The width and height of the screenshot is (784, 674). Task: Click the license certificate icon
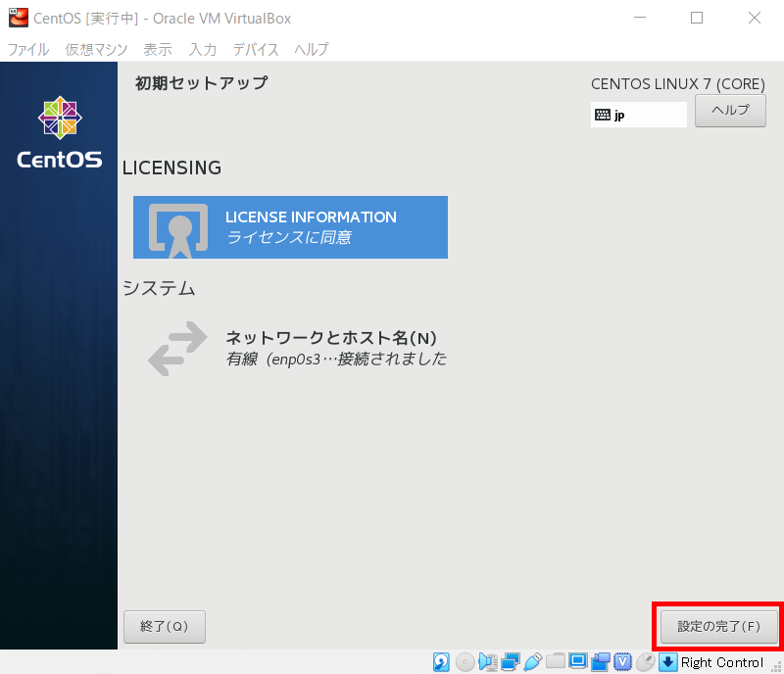click(x=178, y=230)
